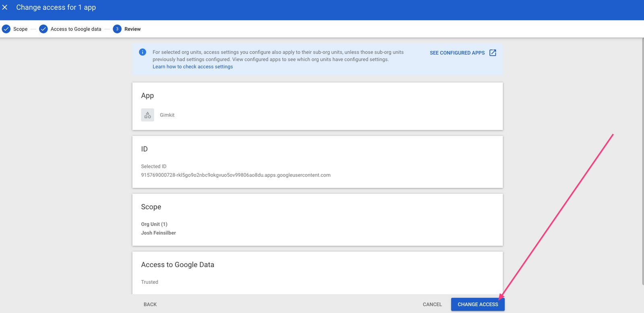Viewport: 644px width, 313px height.
Task: Click the BACK button
Action: (x=150, y=305)
